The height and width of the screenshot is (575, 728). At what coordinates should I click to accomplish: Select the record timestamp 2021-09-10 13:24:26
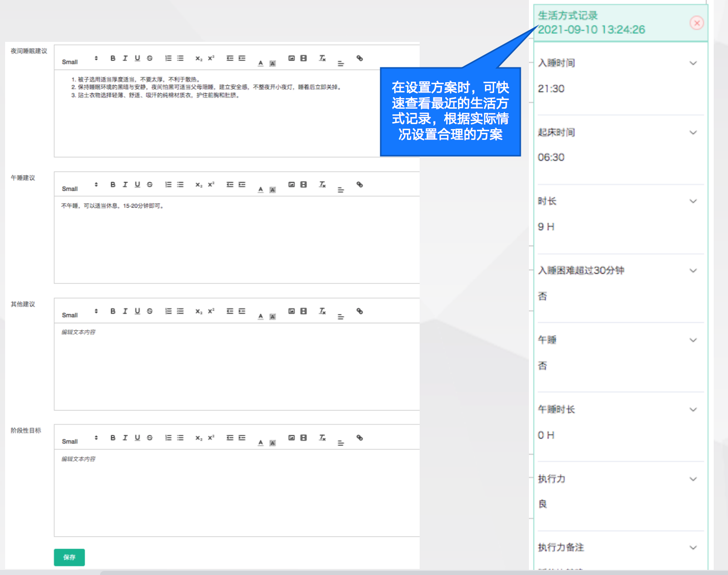coord(592,30)
